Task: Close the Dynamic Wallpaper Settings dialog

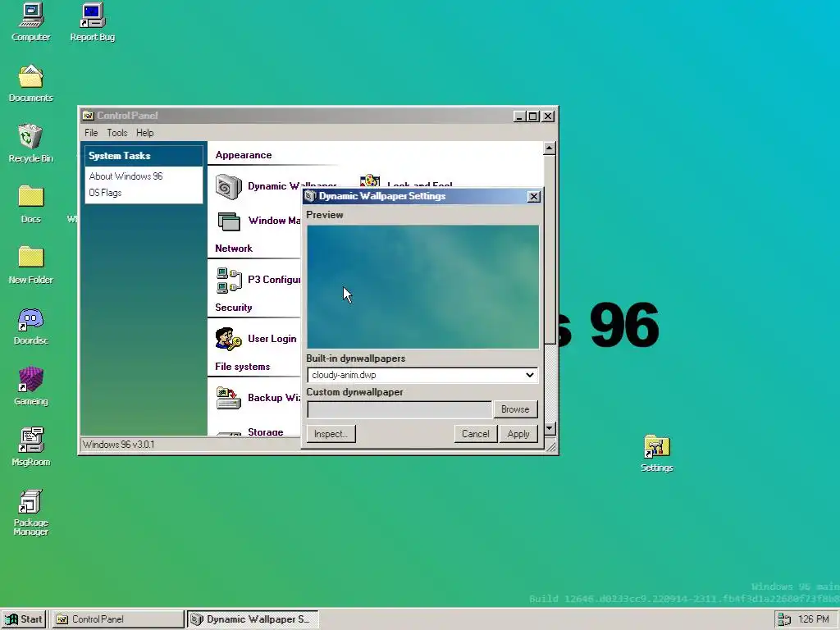Action: tap(533, 197)
